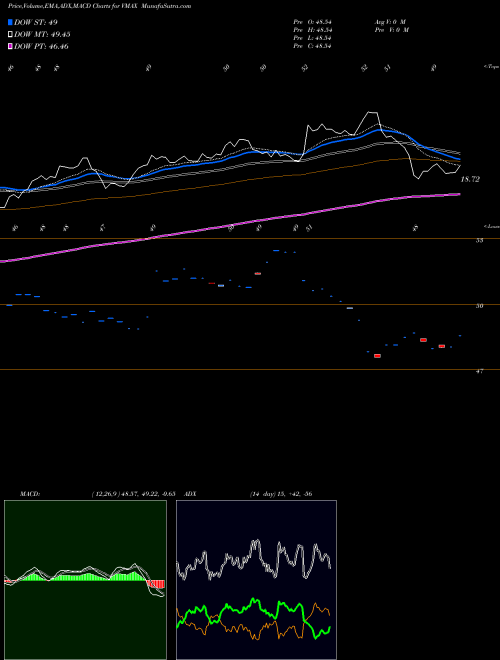Click the 'Avg V: 0 M' volume text

point(390,22)
